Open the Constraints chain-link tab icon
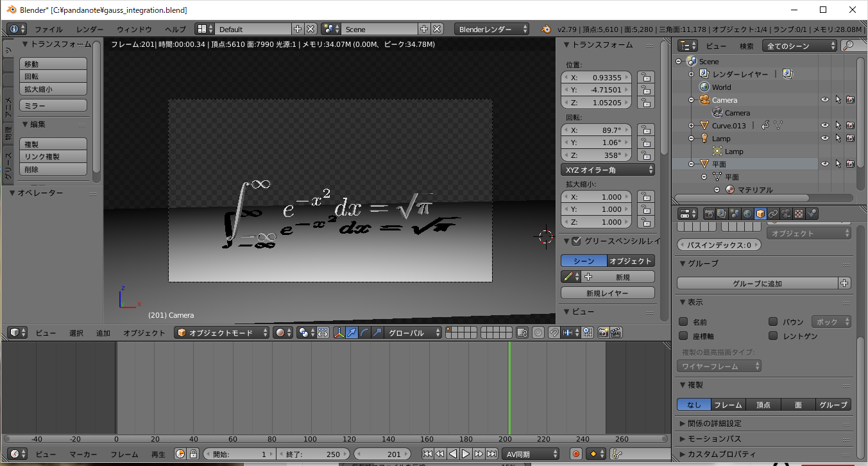Screen dimensions: 868x466 tap(773, 214)
